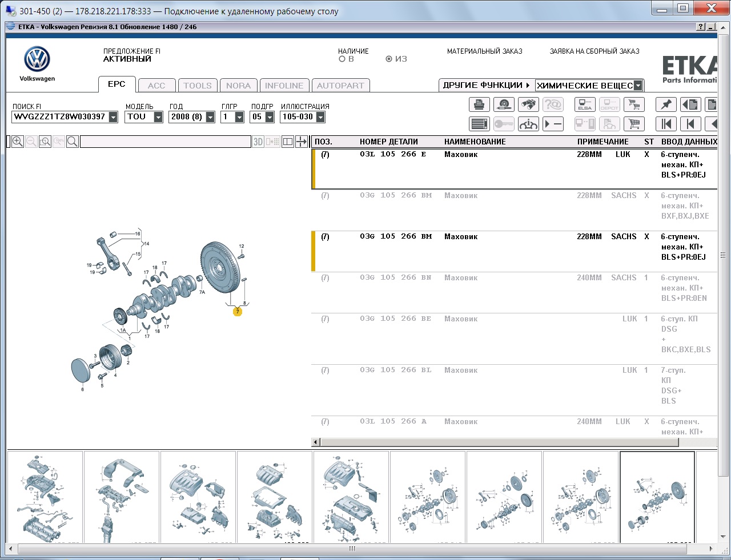Select part row 03G 105 266 BE
Viewport: 731px width, 560px height.
pyautogui.click(x=514, y=339)
